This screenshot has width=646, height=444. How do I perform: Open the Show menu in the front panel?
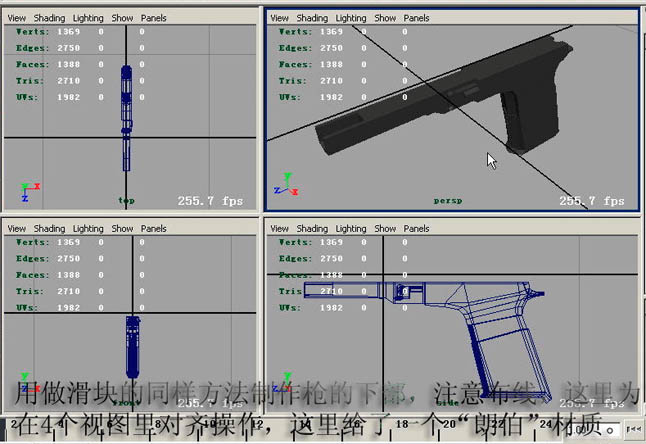click(122, 229)
